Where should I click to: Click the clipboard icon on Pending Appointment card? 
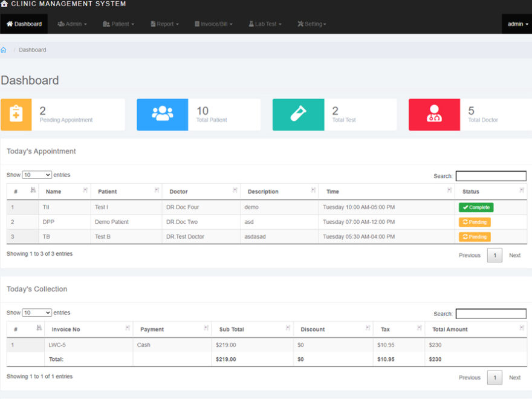click(x=16, y=114)
